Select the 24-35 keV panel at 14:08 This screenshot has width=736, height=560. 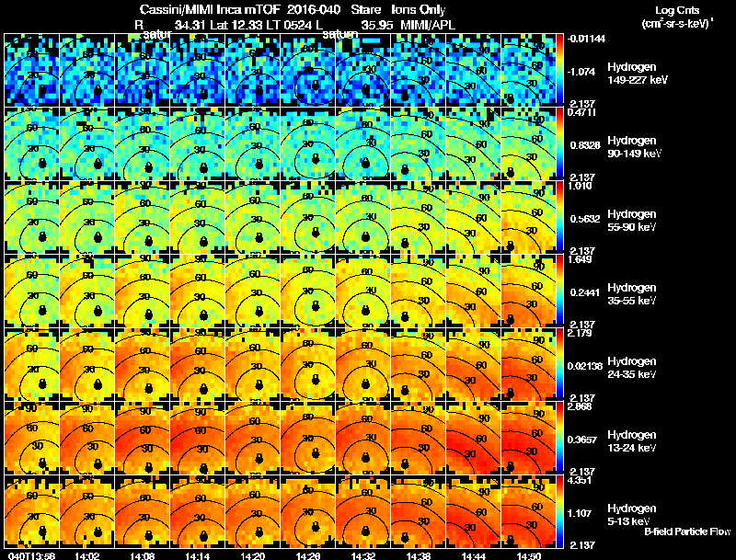143,364
